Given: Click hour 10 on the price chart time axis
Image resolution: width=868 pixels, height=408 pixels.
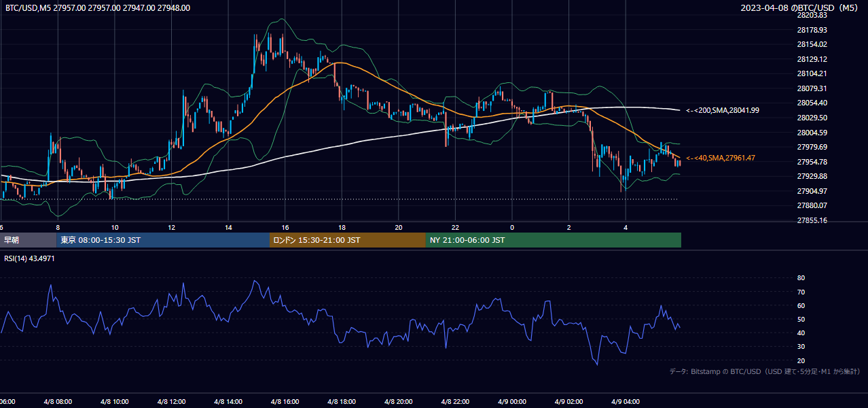Looking at the screenshot, I should [x=115, y=228].
